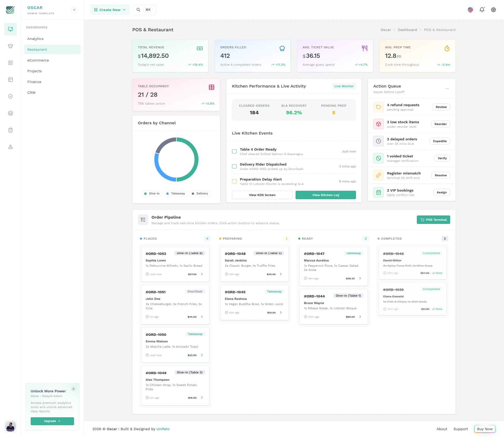The image size is (504, 437).
Task: Click the user avatar at bottom left
Action: pos(10,426)
